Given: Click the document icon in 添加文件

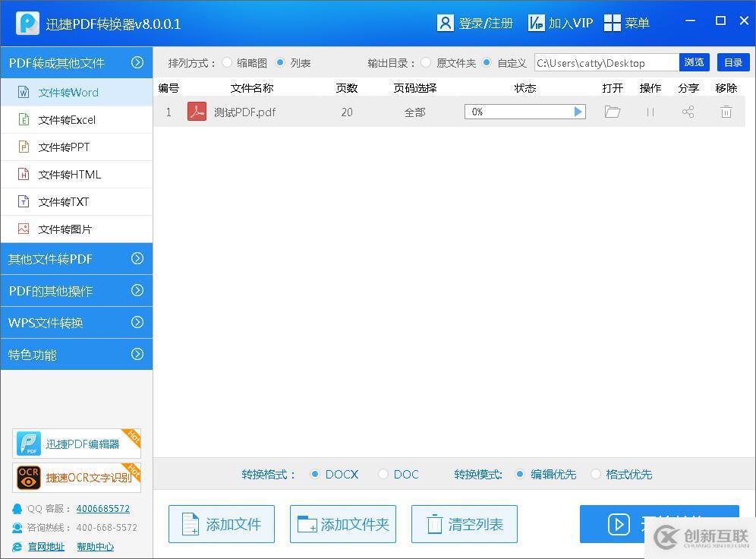Looking at the screenshot, I should 191,524.
